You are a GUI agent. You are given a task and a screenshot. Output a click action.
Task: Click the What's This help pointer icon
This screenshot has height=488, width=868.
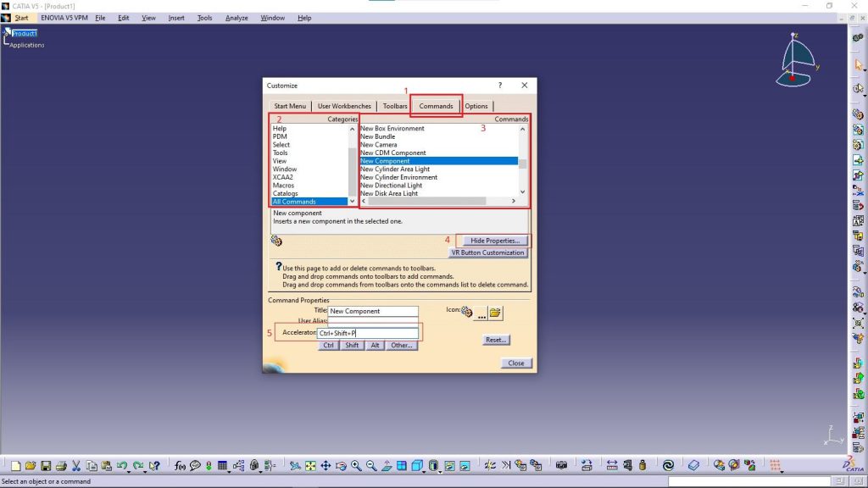(154, 466)
